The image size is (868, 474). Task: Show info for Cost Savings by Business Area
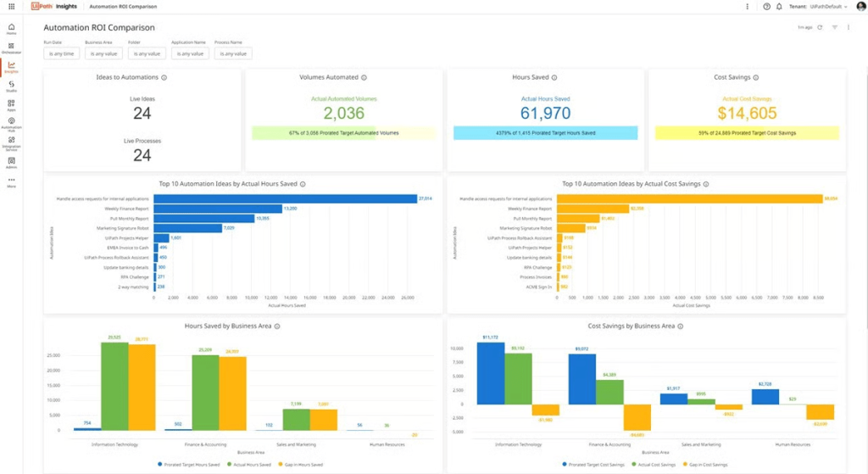coord(681,326)
